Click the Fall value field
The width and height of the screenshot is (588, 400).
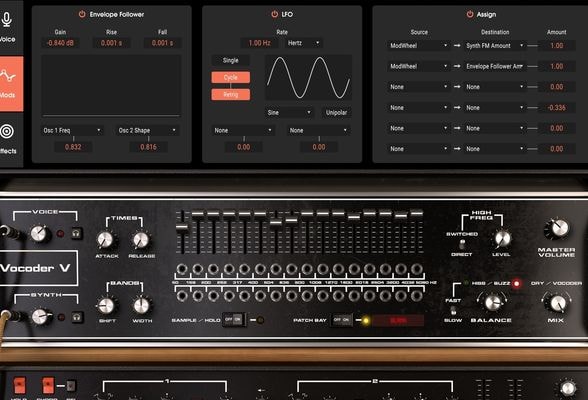pyautogui.click(x=162, y=43)
